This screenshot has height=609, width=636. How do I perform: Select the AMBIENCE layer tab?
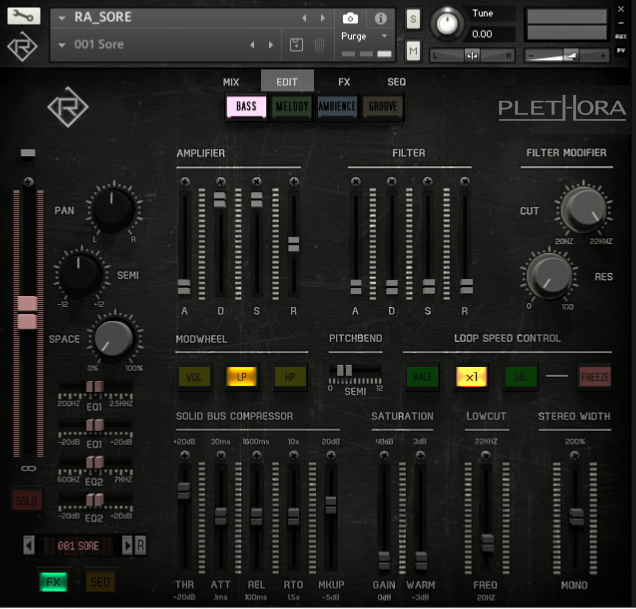pyautogui.click(x=337, y=107)
